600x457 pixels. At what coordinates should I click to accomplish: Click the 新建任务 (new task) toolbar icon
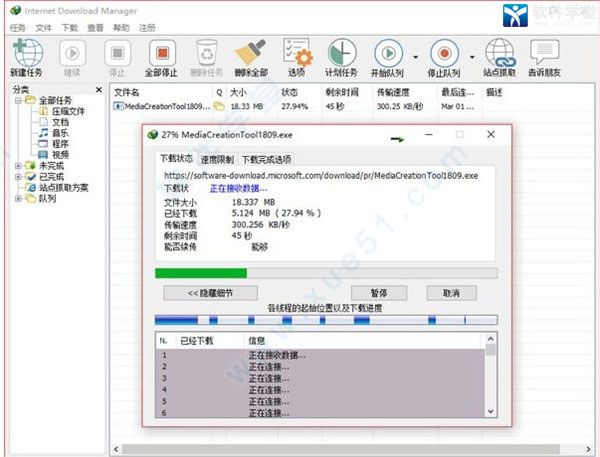[x=28, y=53]
